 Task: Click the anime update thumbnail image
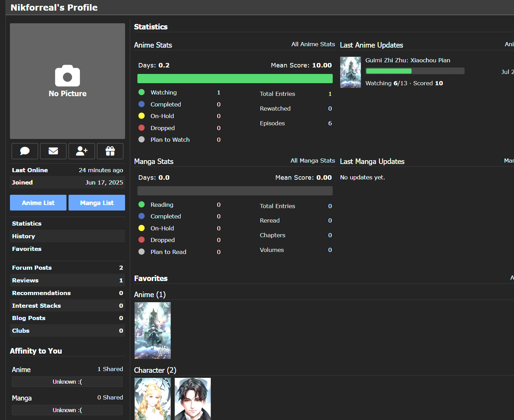pos(350,72)
